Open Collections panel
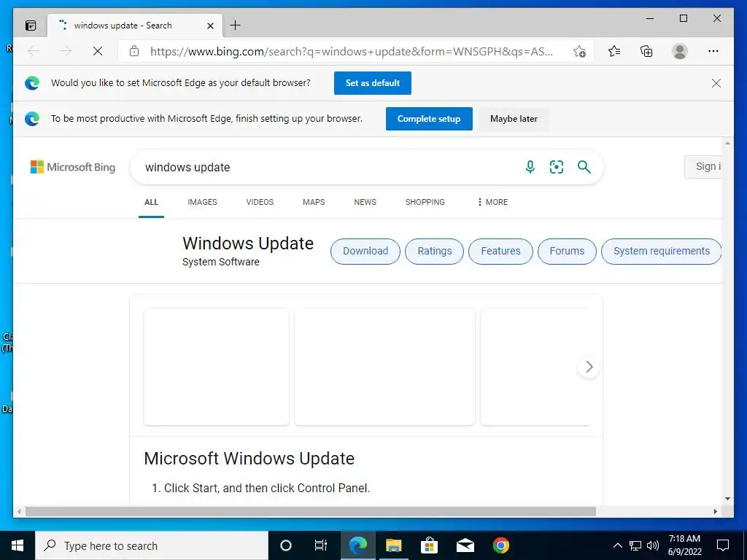The image size is (747, 560). [646, 51]
